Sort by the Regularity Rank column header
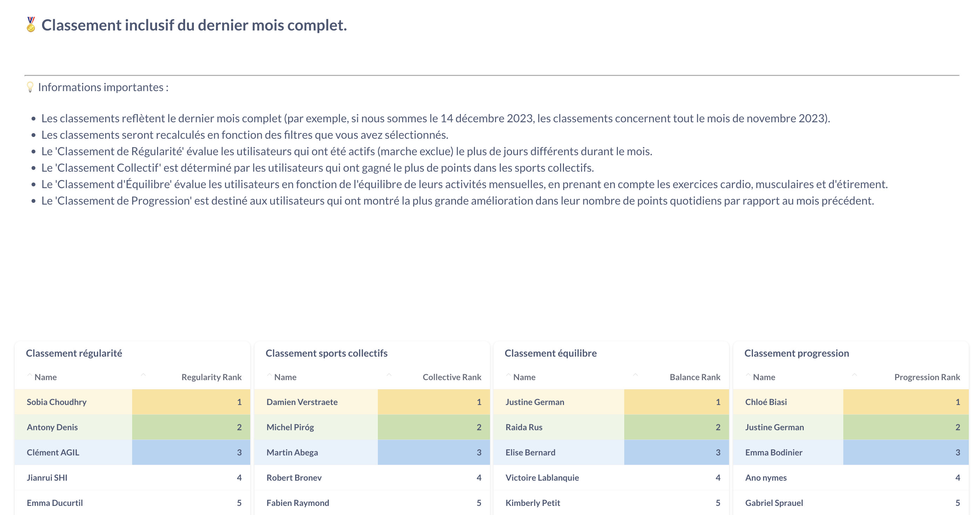The height and width of the screenshot is (515, 980). tap(211, 377)
